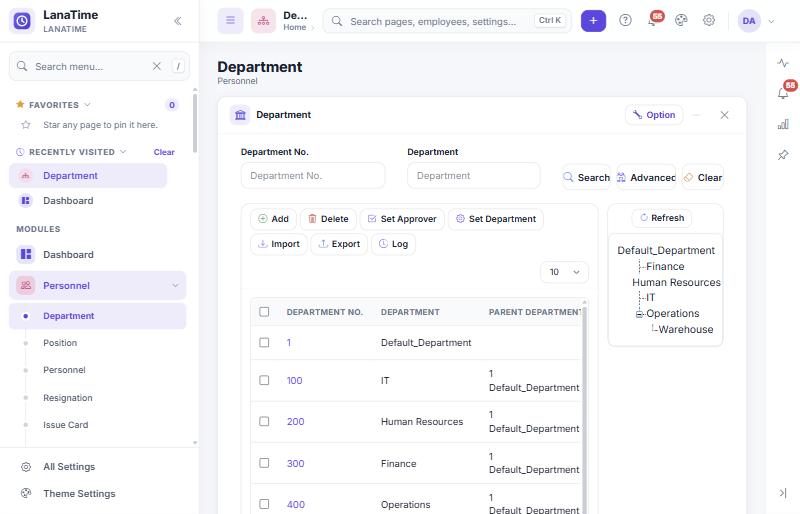
Task: Toggle the hamburger menu button in header
Action: (231, 21)
